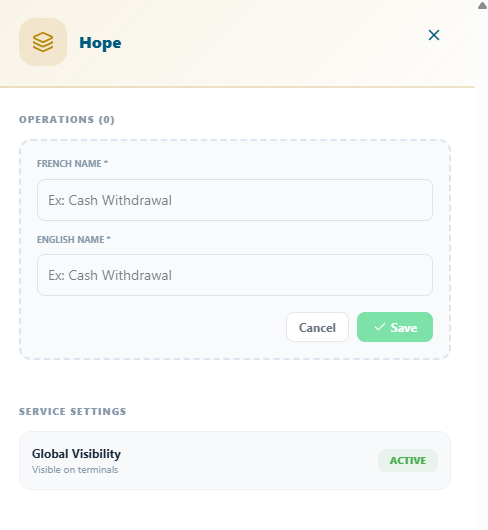Focus the English Name input field
The image size is (488, 530).
[235, 275]
